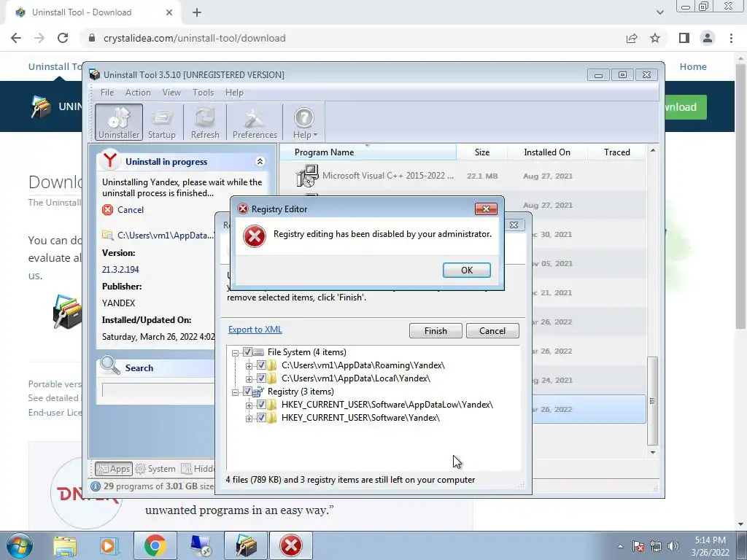Expand the Software\Yandex registry node
This screenshot has width=747, height=560.
pos(249,419)
